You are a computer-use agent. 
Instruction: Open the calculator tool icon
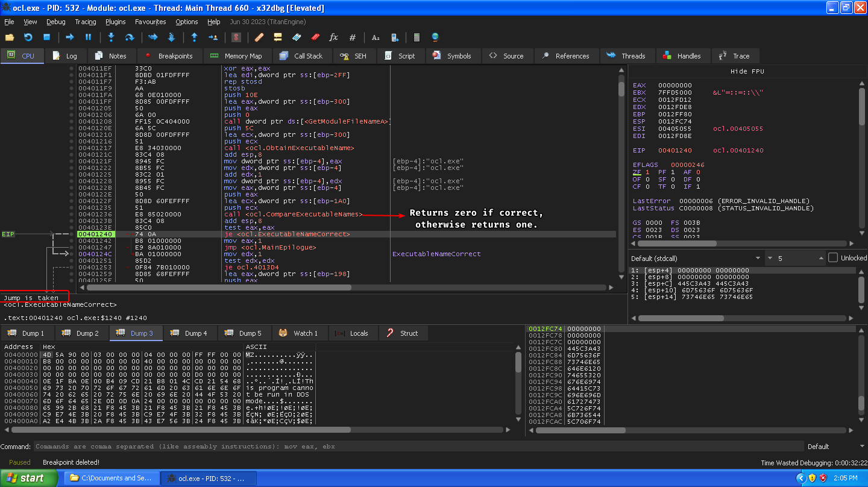[x=416, y=37]
